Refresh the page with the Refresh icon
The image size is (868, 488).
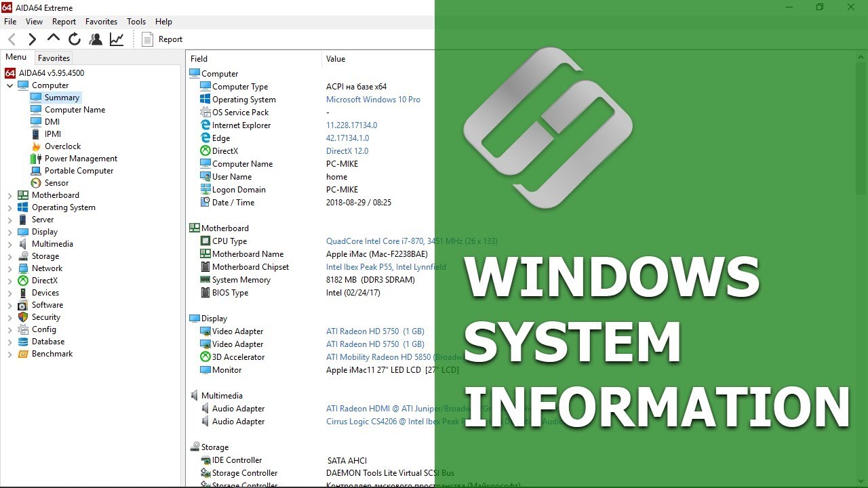click(x=75, y=39)
